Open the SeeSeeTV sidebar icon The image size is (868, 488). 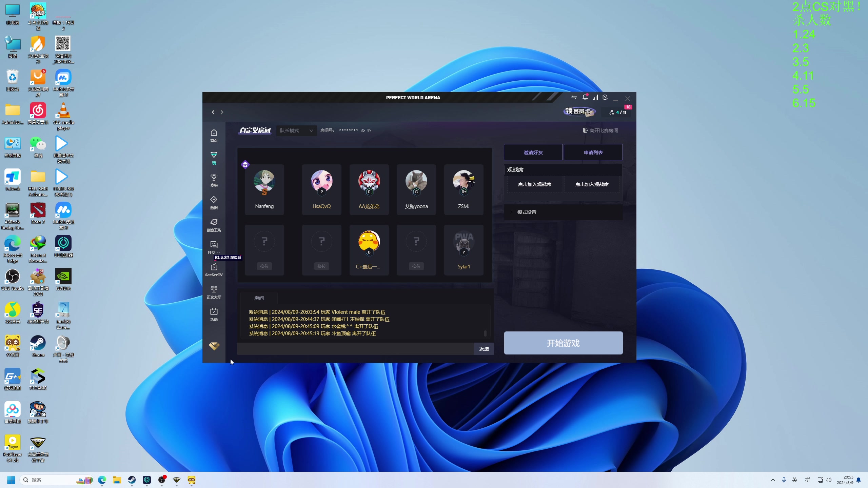(214, 270)
